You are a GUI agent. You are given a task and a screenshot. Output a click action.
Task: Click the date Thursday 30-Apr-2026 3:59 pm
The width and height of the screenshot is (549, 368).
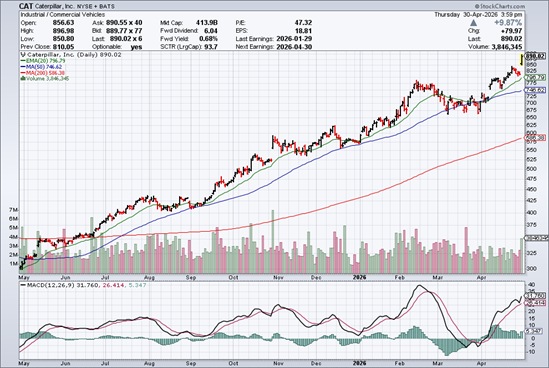[478, 15]
